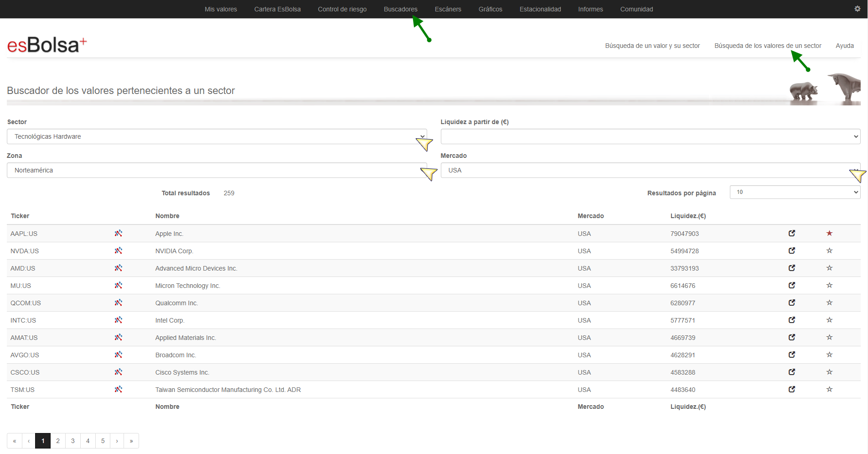This screenshot has width=868, height=454.
Task: Open external link icon for Cisco Systems
Action: tap(791, 372)
